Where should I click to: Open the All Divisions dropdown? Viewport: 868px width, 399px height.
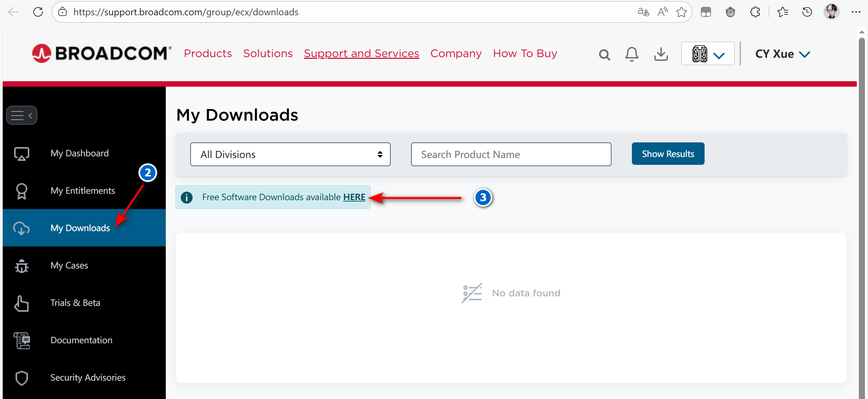pyautogui.click(x=290, y=154)
